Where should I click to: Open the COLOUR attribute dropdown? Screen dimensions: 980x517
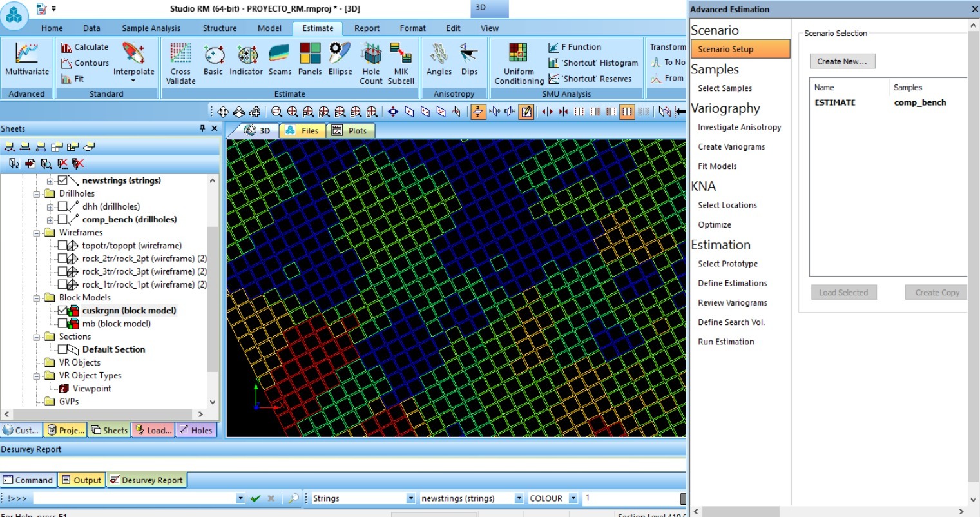pyautogui.click(x=573, y=498)
